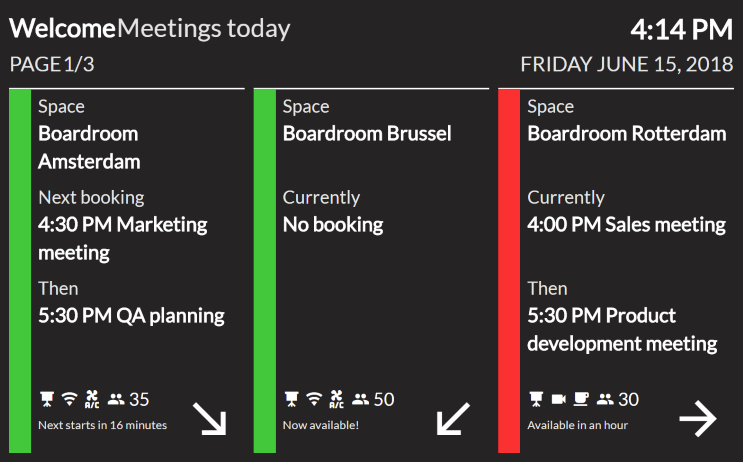743x462 pixels.
Task: Open the Boardroom Brussel space title
Action: click(x=367, y=133)
